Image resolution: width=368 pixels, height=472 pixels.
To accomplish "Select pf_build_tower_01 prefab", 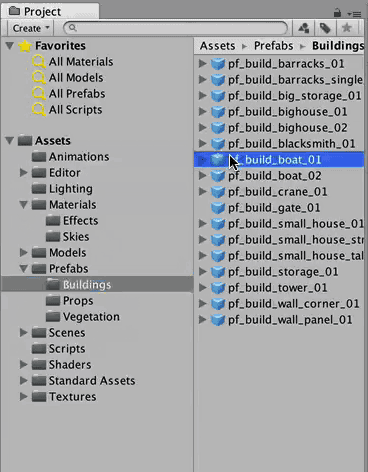I will pyautogui.click(x=277, y=288).
